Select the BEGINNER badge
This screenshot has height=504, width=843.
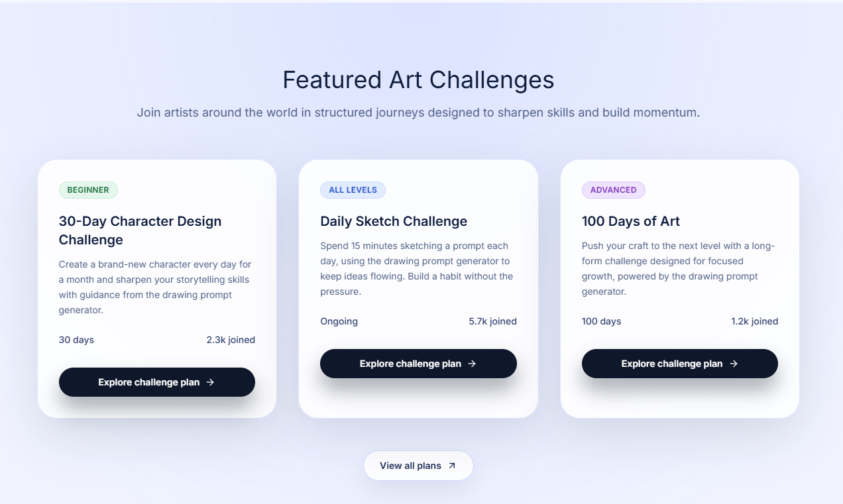coord(88,190)
